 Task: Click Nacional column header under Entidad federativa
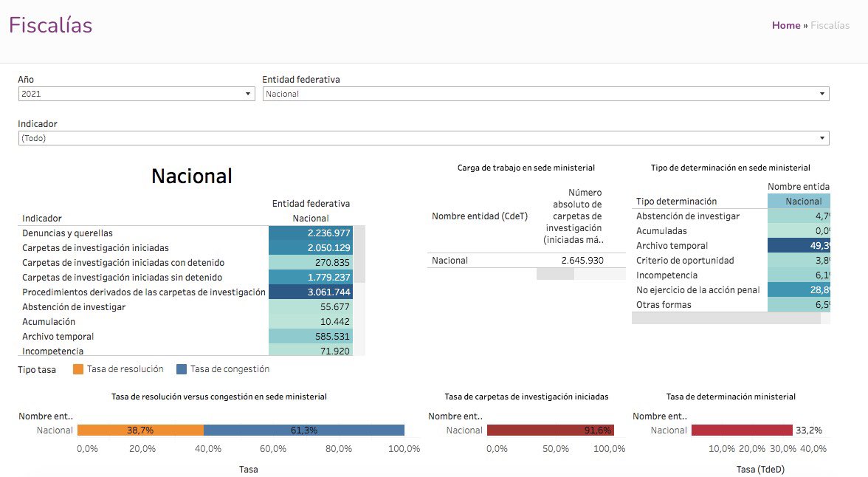click(311, 219)
